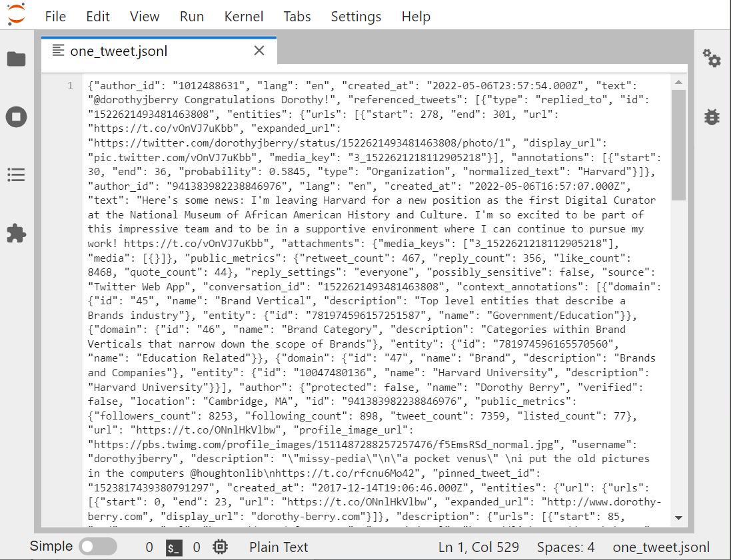Open the File Browser sidebar folder icon
This screenshot has height=560, width=731.
[16, 59]
